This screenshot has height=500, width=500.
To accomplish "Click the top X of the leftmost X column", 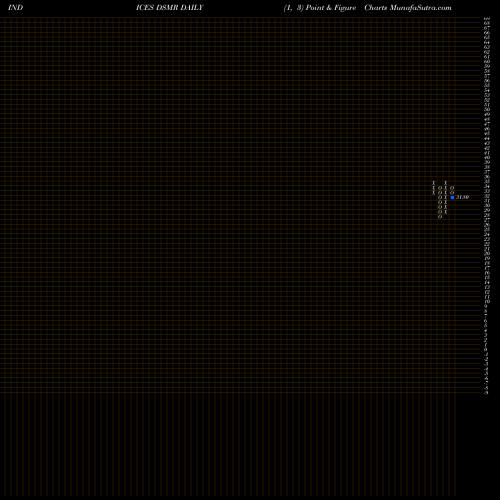I will 434,183.
